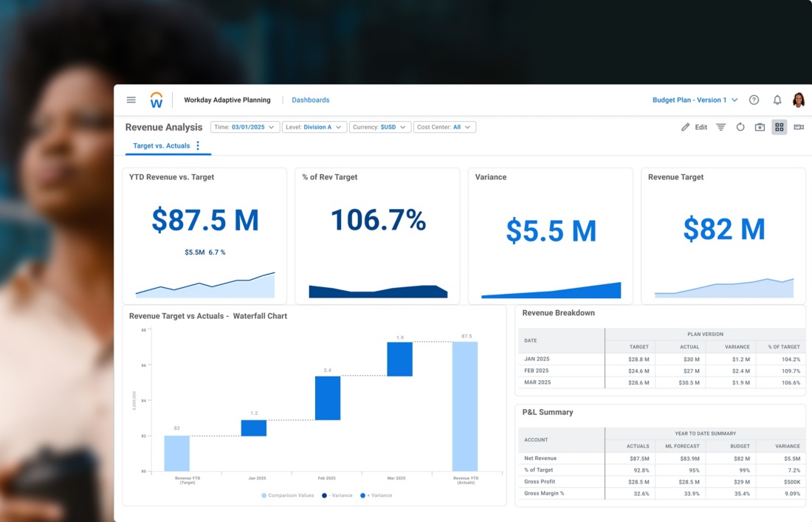Expand the Time 03/01/2025 dropdown
812x522 pixels.
tap(245, 127)
